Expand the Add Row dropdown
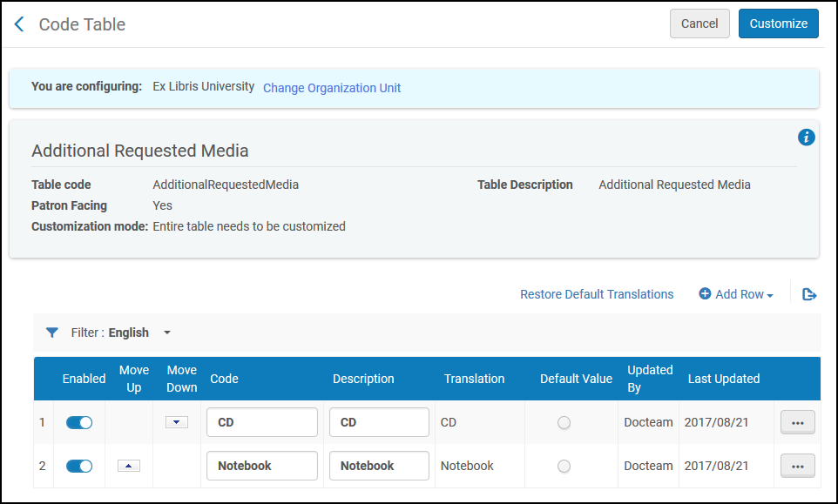This screenshot has width=838, height=504. tap(736, 294)
